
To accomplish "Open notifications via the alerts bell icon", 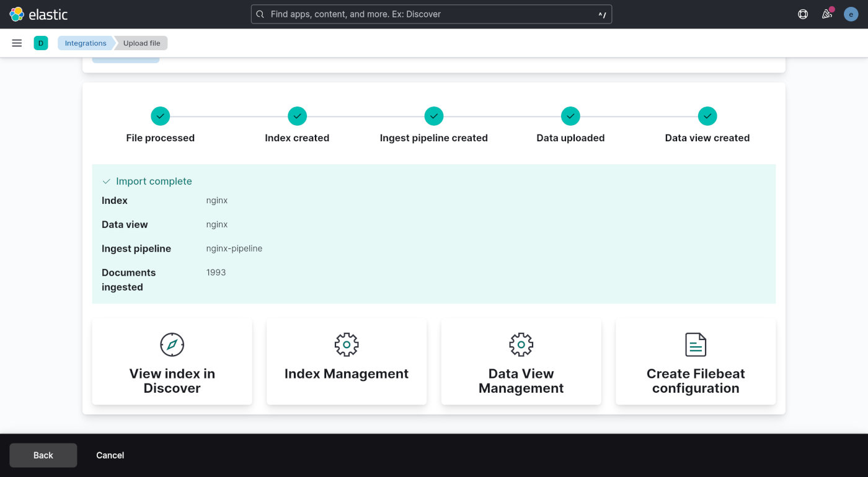I will tap(826, 14).
